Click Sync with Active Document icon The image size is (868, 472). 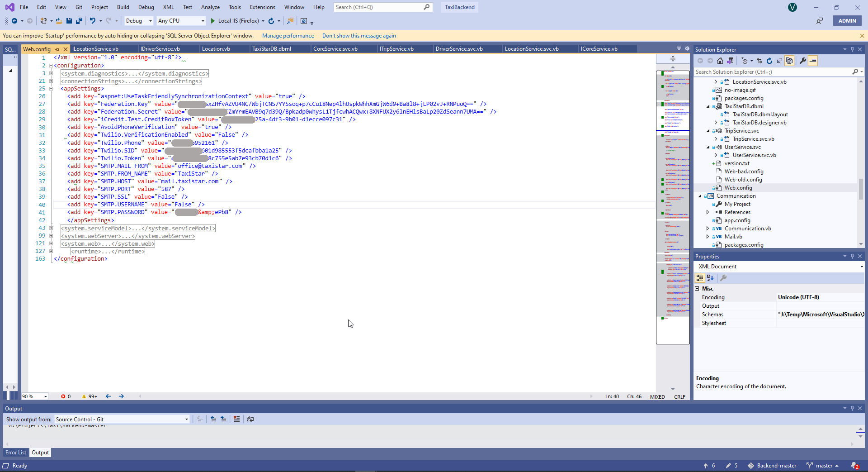(x=759, y=61)
